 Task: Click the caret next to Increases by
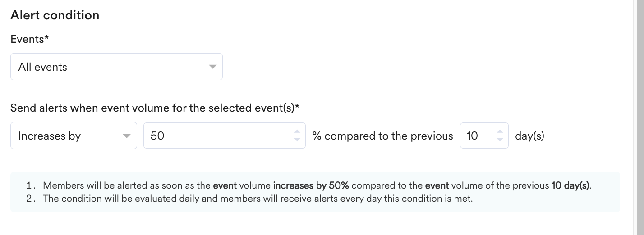tap(127, 136)
